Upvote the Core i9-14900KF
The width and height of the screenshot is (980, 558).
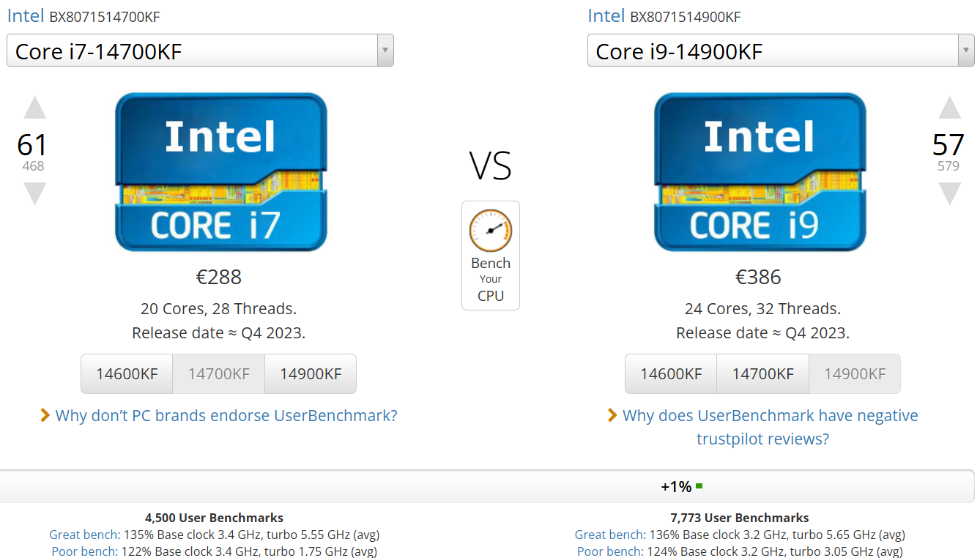coord(949,108)
